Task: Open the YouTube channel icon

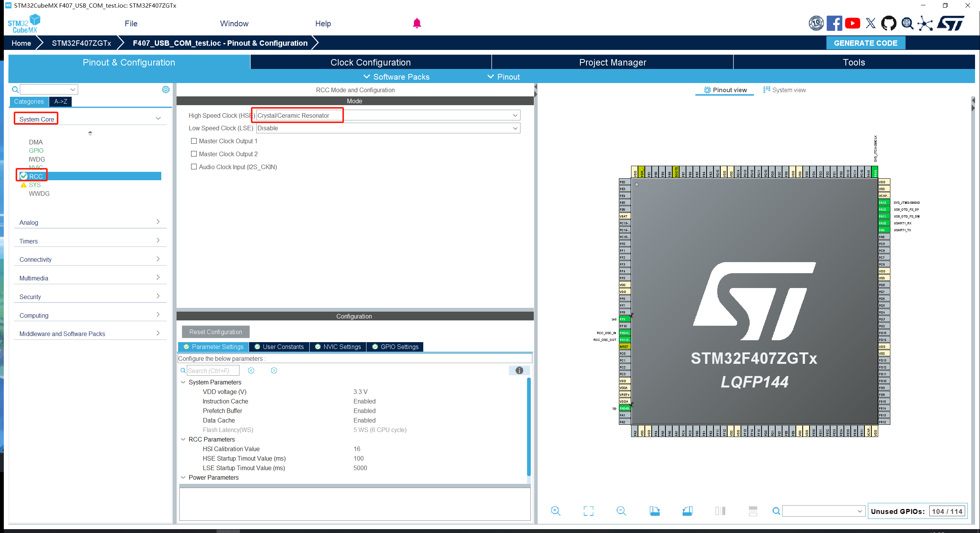Action: point(853,23)
